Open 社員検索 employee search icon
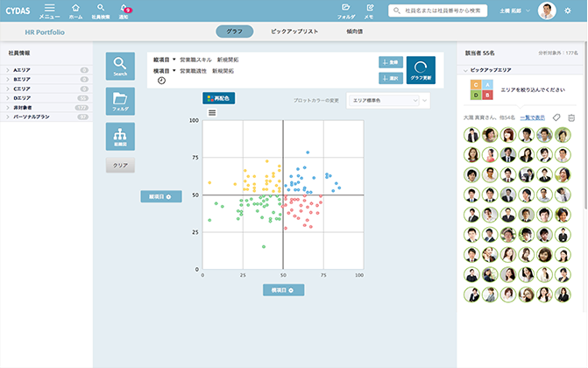 coord(101,11)
